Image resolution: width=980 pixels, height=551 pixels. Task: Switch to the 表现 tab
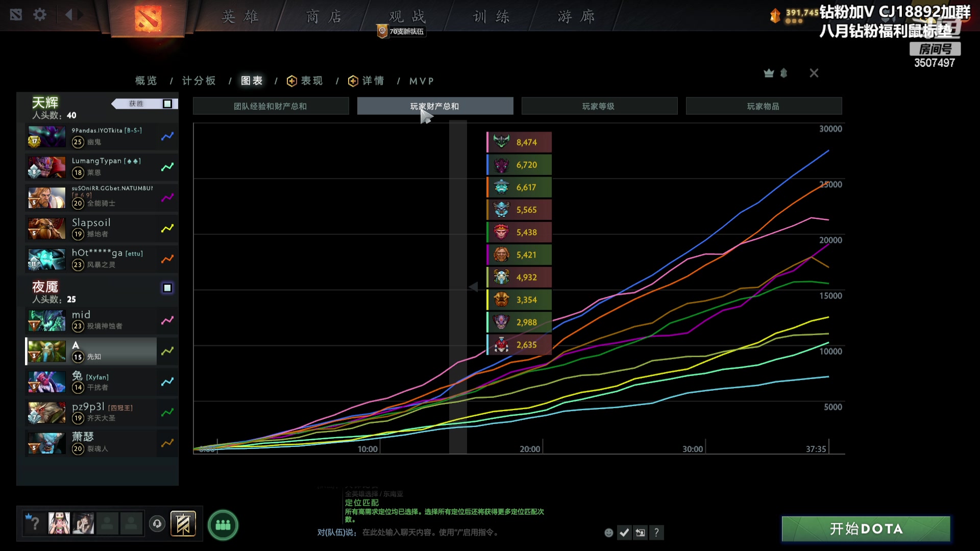[x=305, y=81]
